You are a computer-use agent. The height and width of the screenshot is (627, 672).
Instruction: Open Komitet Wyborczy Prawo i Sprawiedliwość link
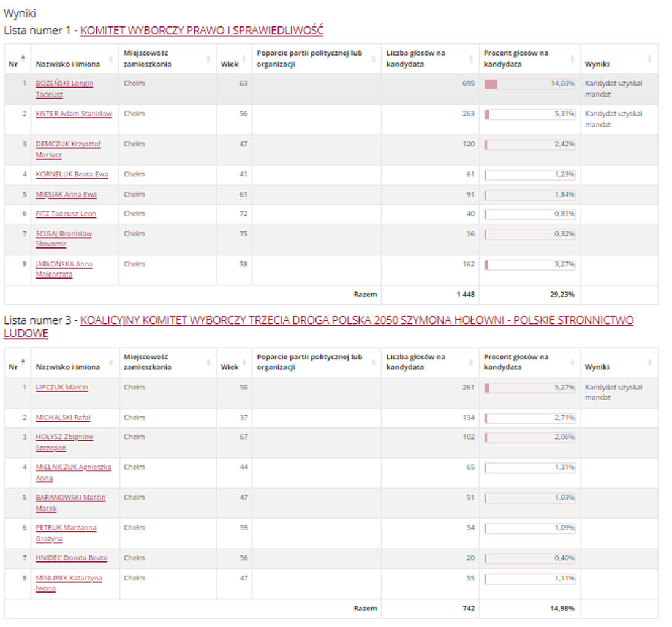202,30
